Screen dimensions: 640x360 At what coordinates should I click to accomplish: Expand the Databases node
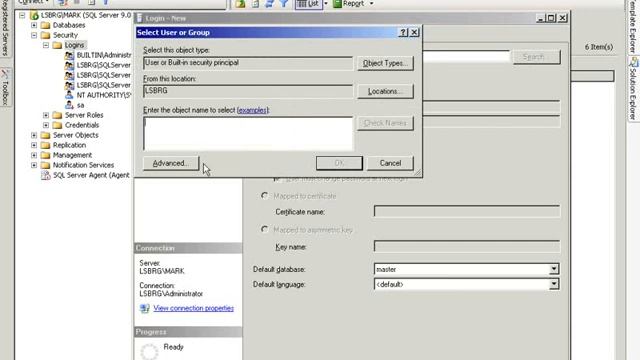(x=34, y=25)
